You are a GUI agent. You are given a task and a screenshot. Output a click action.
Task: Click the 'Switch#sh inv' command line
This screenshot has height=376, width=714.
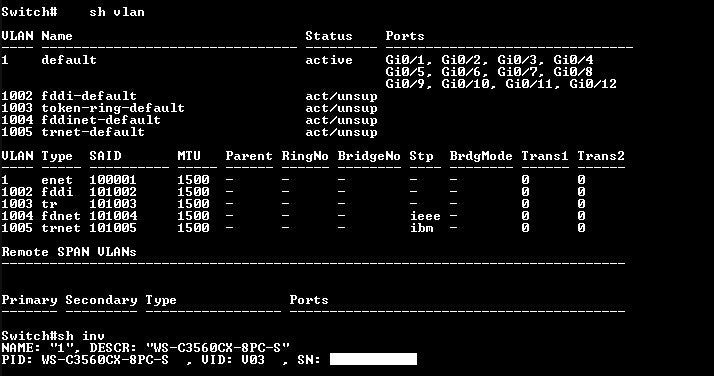tap(53, 336)
